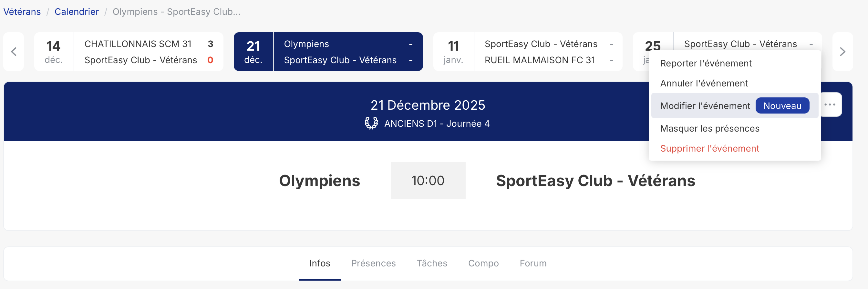
Task: Choose Annuler l'événement menu option
Action: pos(704,83)
